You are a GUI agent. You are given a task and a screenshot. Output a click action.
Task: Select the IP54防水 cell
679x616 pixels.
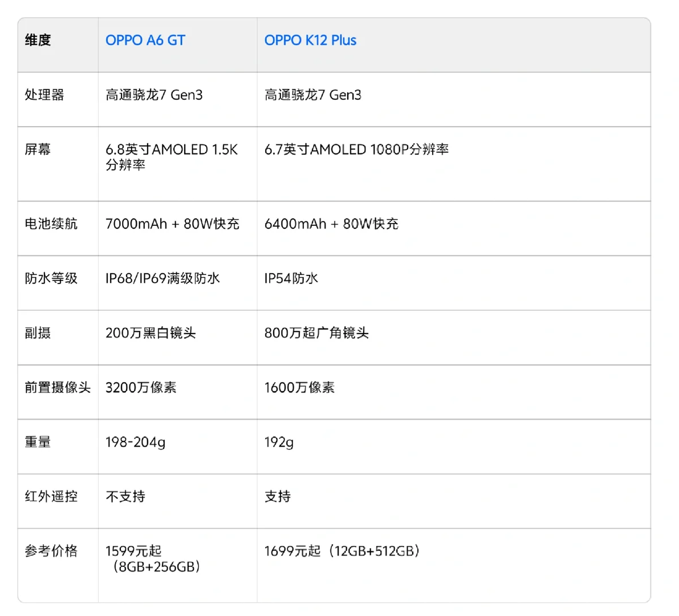coord(291,278)
